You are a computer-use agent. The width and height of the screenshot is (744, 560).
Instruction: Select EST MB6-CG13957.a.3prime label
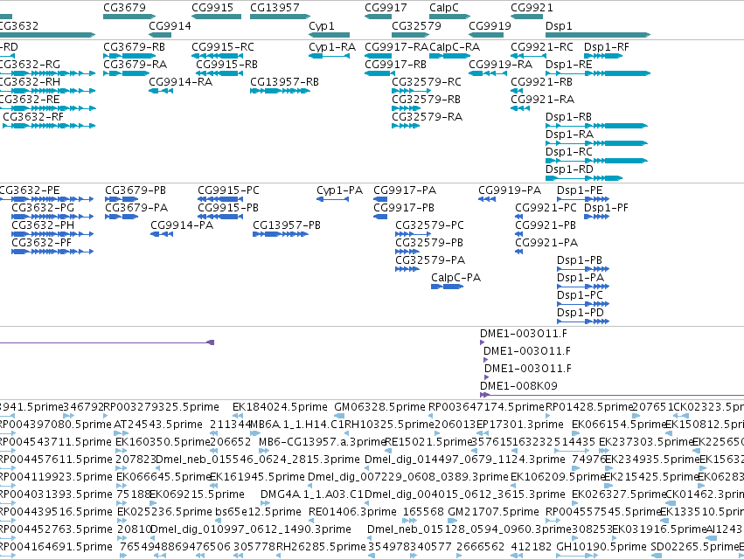tap(323, 442)
